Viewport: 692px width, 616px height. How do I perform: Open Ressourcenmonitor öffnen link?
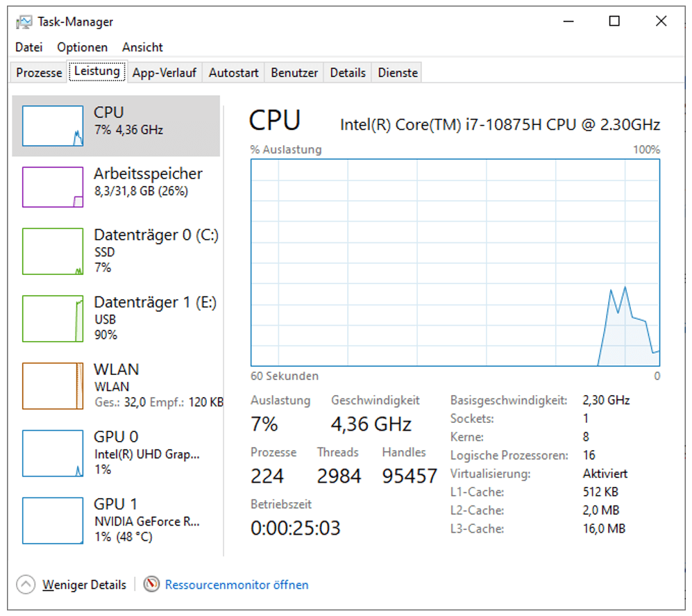point(237,585)
